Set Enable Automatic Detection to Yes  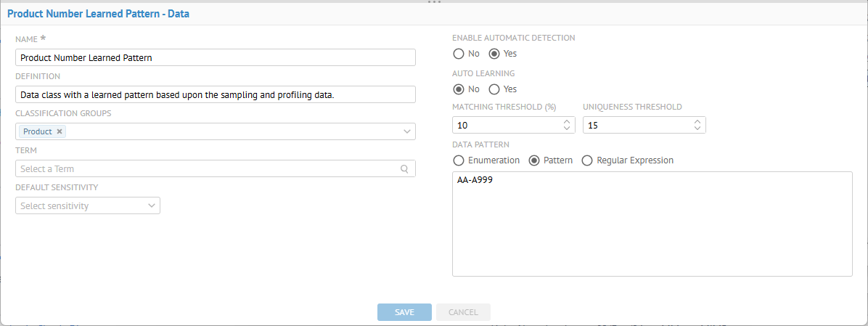[494, 54]
